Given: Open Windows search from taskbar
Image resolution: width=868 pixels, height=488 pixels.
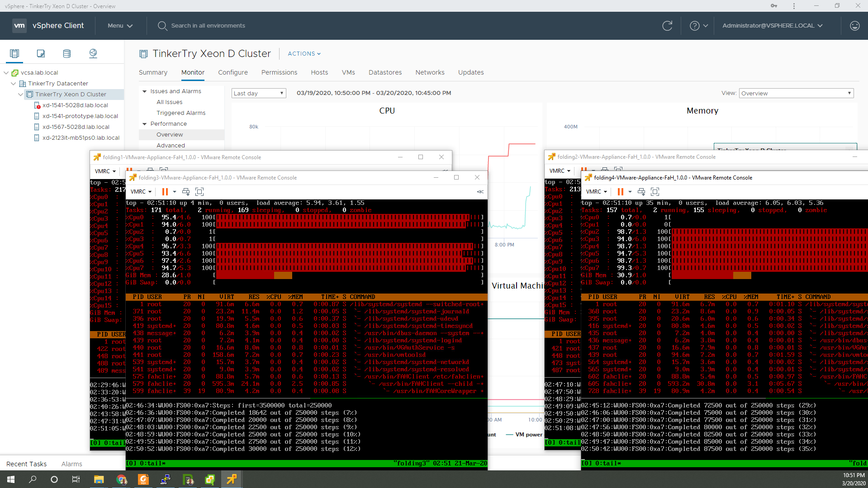Looking at the screenshot, I should (x=33, y=479).
